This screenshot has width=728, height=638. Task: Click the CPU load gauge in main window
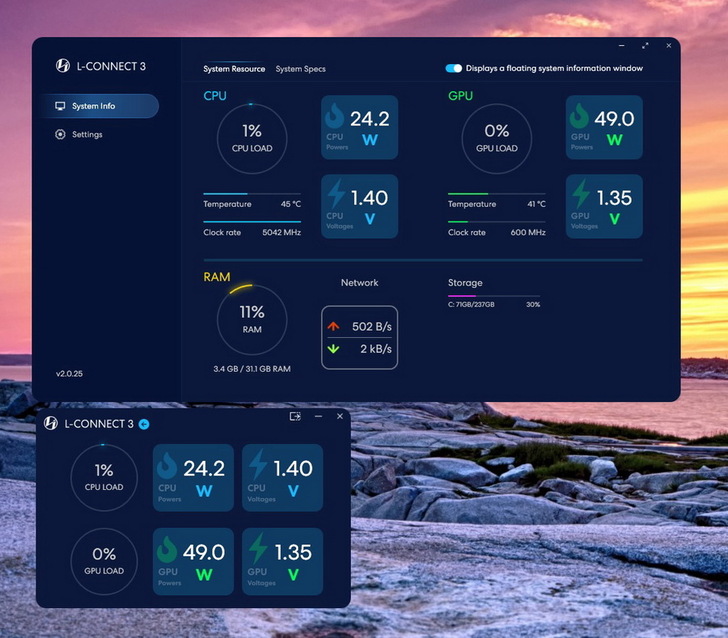tap(252, 138)
